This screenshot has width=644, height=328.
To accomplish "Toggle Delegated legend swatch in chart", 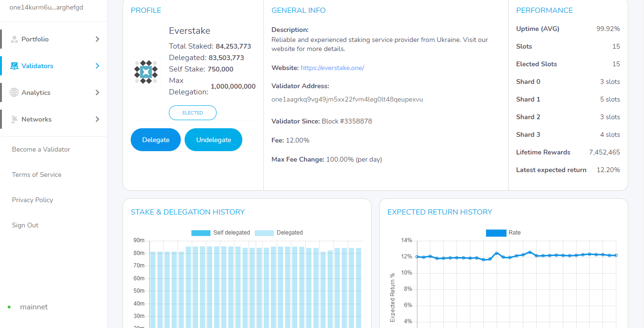I will coord(264,233).
